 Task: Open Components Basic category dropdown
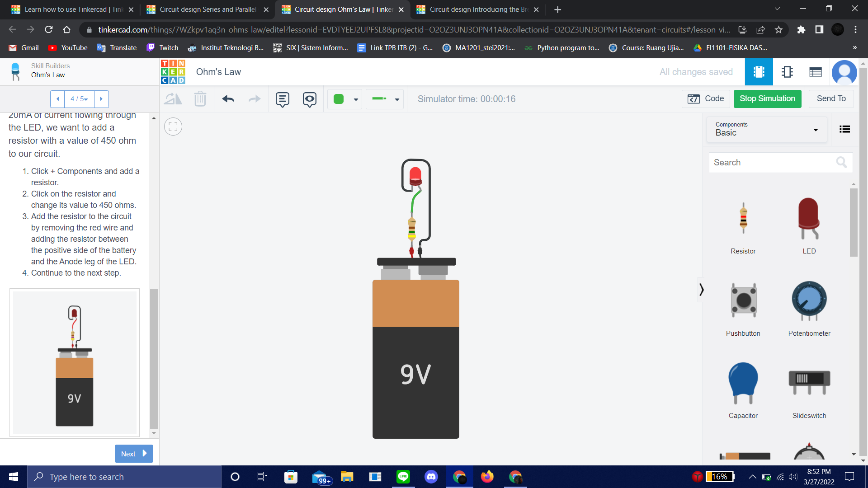click(767, 129)
